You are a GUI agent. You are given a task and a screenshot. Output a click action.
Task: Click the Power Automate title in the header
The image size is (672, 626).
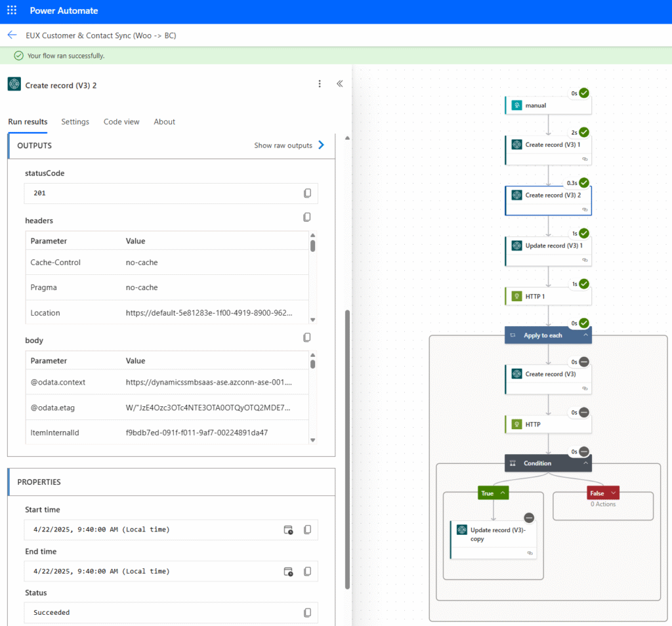pyautogui.click(x=64, y=10)
